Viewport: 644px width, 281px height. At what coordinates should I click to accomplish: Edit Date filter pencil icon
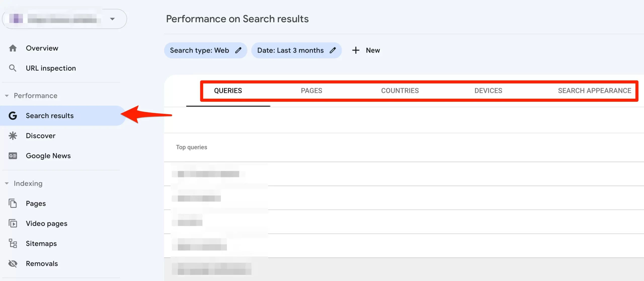pyautogui.click(x=333, y=50)
